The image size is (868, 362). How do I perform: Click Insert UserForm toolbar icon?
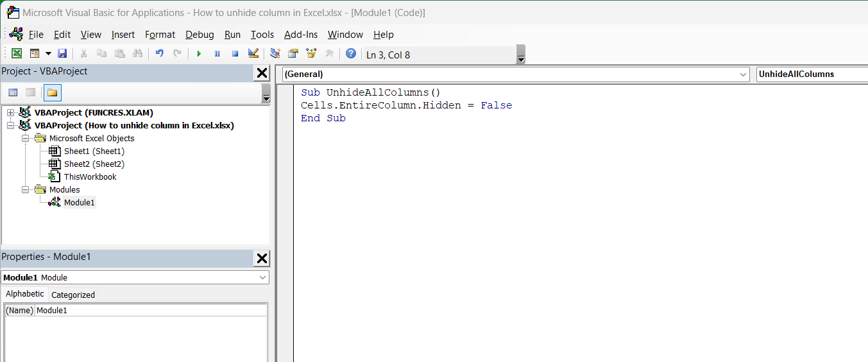pyautogui.click(x=35, y=54)
